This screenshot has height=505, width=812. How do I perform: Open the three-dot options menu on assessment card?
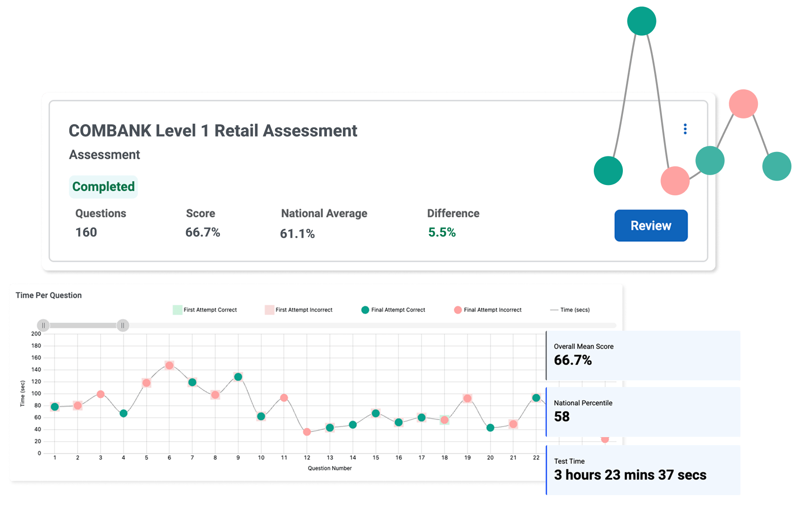(685, 129)
